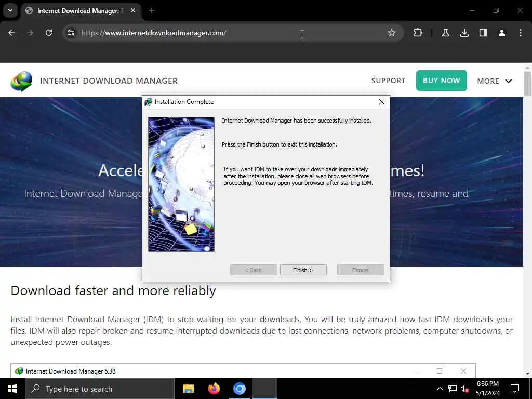Image resolution: width=532 pixels, height=399 pixels.
Task: Bookmark this page with the star icon
Action: pos(392,33)
